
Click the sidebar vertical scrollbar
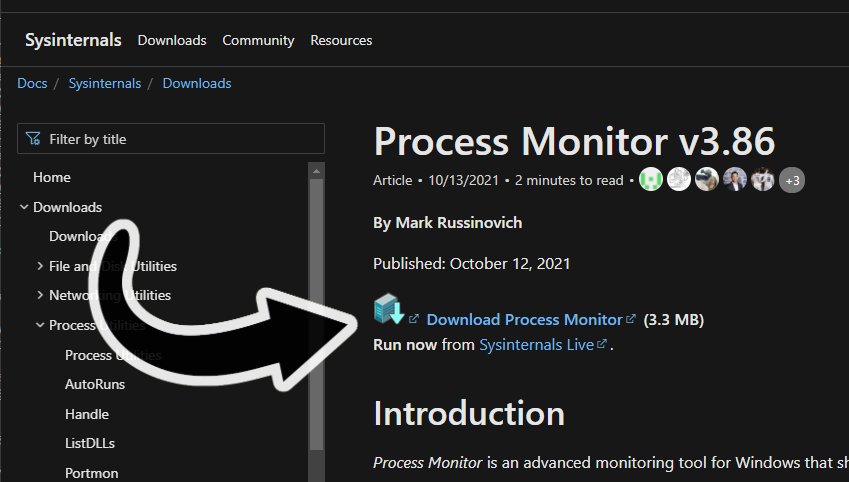(x=317, y=300)
